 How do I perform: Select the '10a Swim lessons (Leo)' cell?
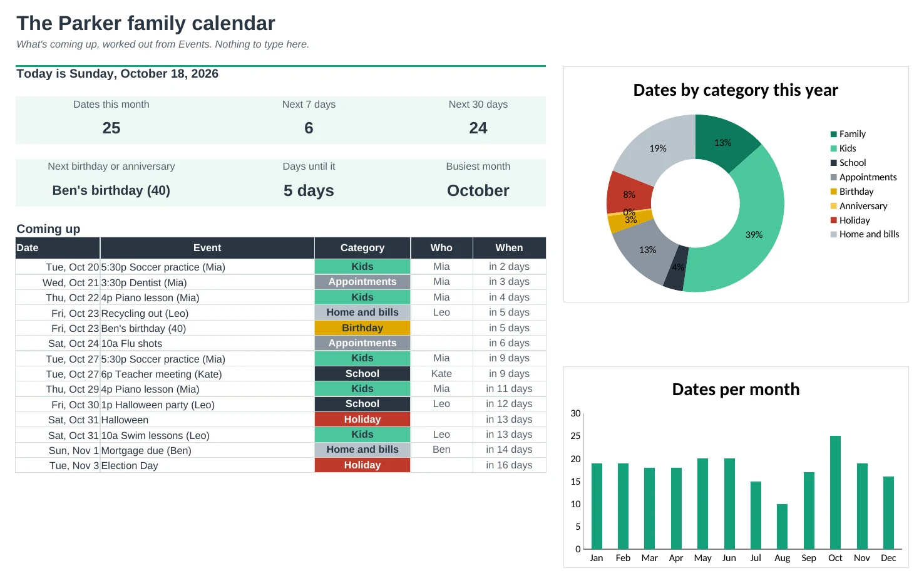(207, 436)
